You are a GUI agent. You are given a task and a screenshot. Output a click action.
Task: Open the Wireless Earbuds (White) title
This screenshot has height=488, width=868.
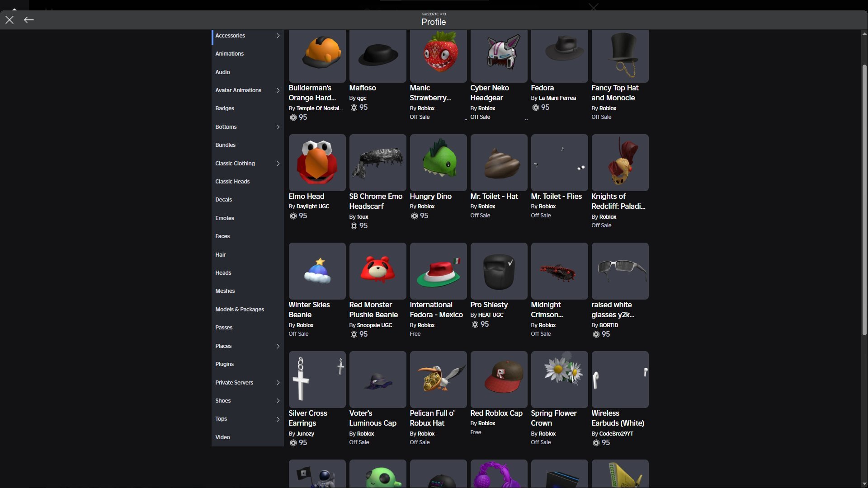point(618,418)
